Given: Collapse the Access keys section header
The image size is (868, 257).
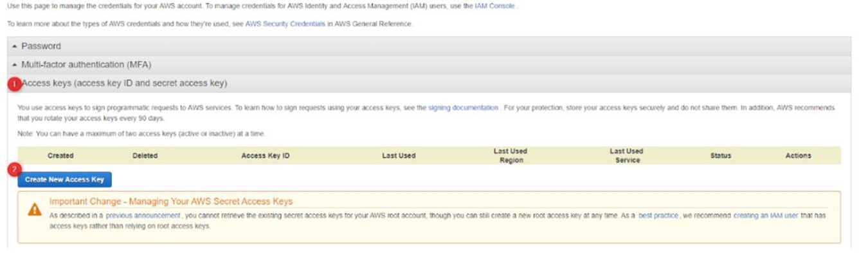Looking at the screenshot, I should point(429,84).
